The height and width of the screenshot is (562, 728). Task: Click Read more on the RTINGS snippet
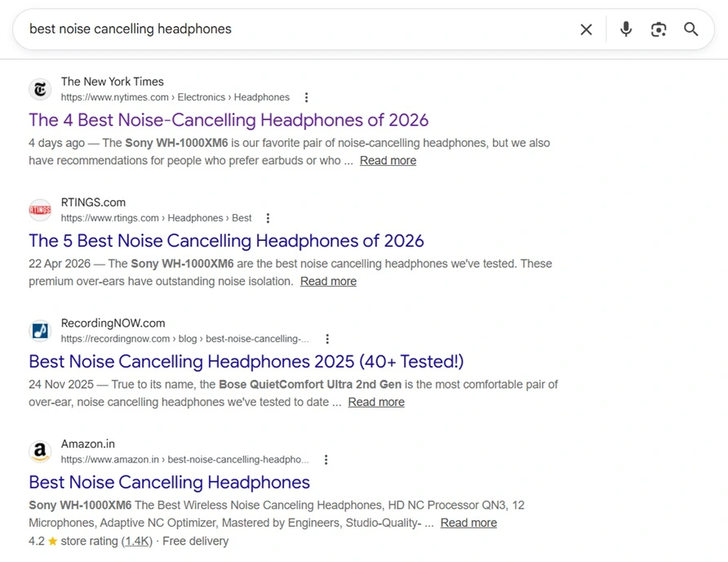click(328, 281)
